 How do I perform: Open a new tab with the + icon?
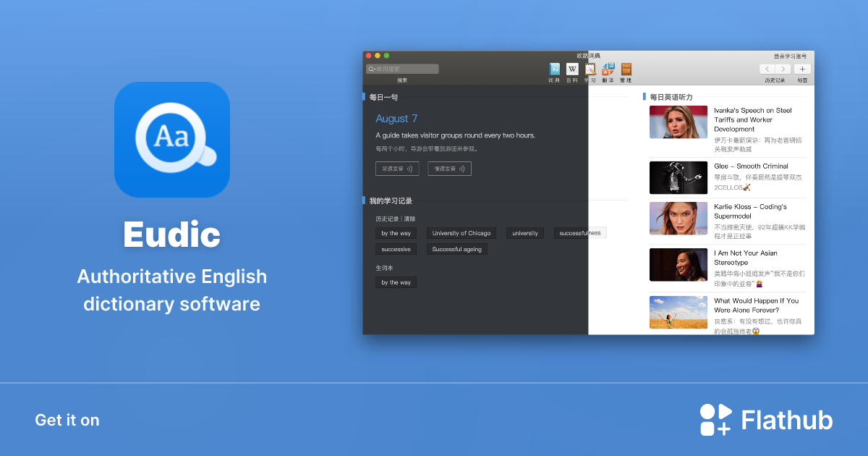[803, 69]
